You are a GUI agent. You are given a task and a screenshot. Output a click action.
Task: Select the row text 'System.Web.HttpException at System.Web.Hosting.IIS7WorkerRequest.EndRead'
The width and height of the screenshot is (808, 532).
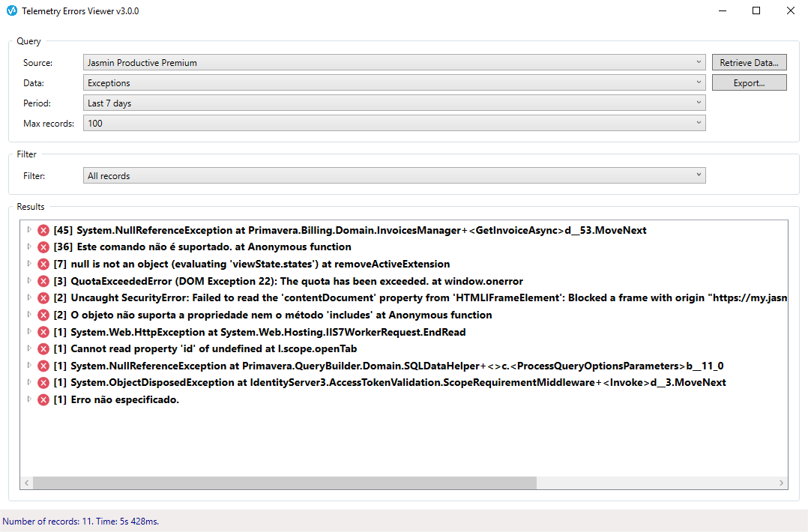point(268,332)
